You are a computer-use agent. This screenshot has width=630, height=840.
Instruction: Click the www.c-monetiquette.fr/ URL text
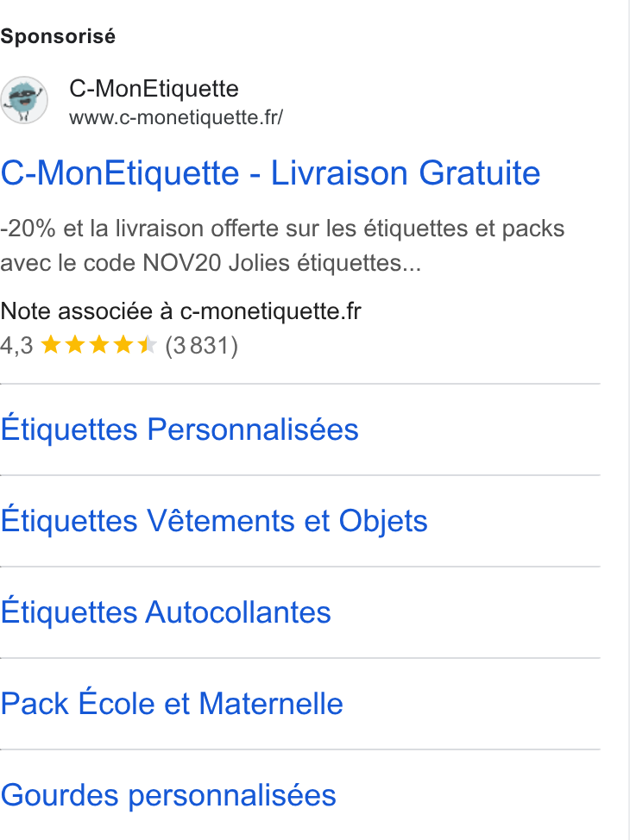176,117
